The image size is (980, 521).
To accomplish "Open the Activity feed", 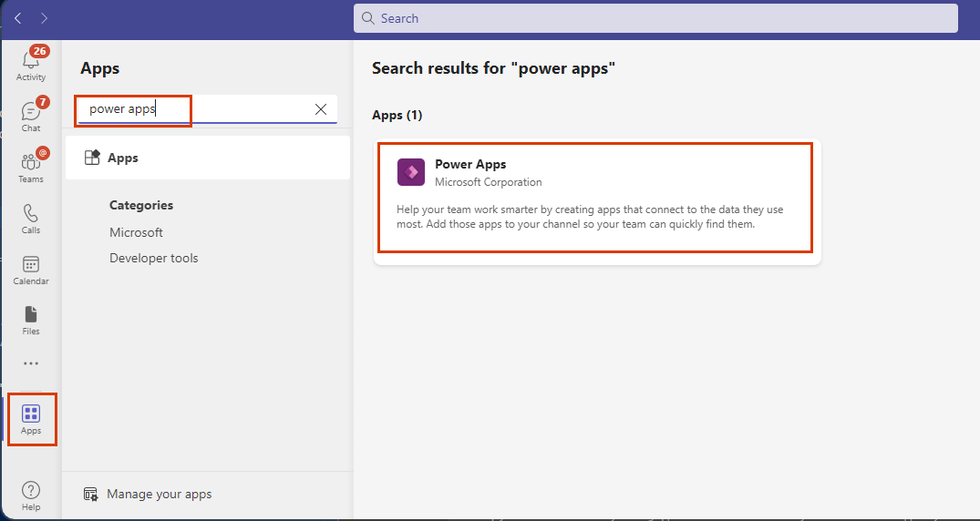I will (31, 65).
